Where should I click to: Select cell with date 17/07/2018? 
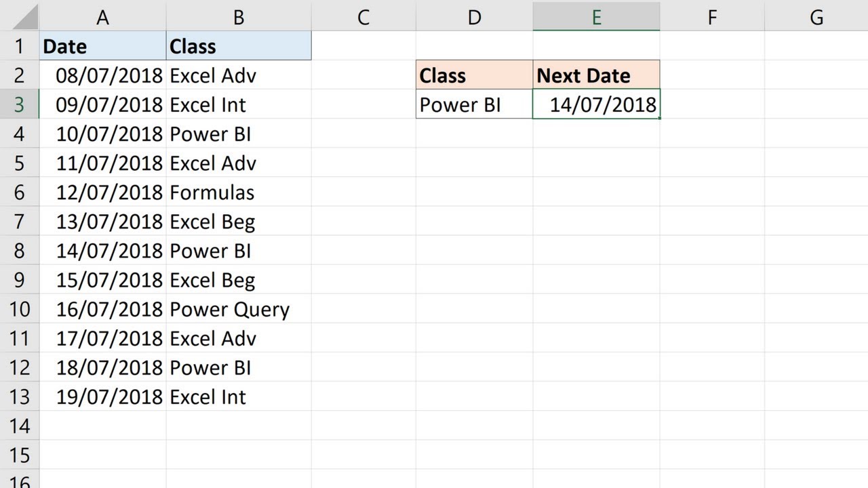pyautogui.click(x=102, y=338)
